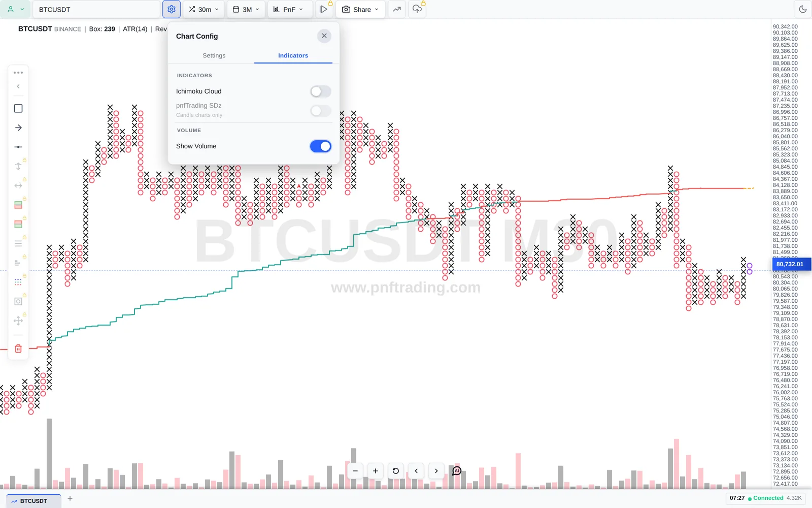Close the Chart Config panel

[x=324, y=36]
